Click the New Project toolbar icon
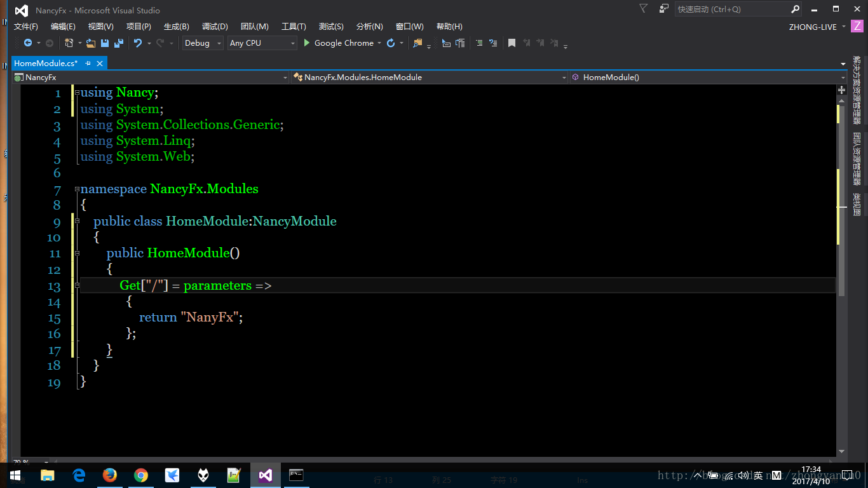The image size is (868, 488). 69,43
